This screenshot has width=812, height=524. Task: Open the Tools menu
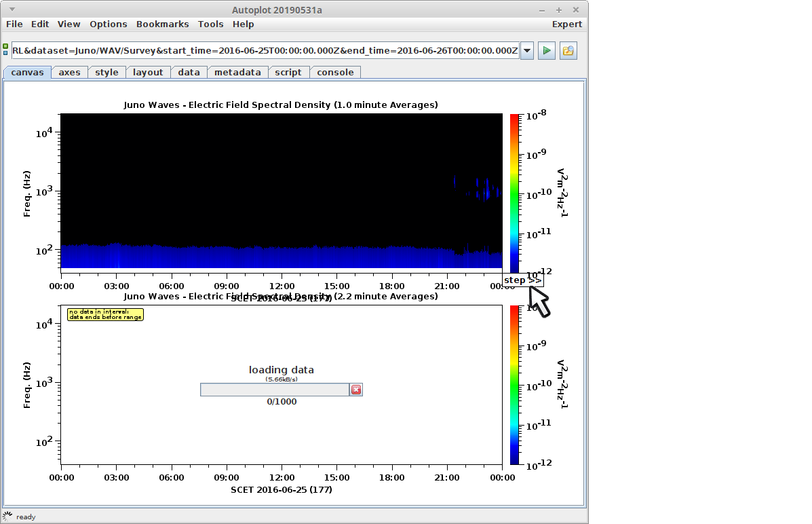[210, 24]
